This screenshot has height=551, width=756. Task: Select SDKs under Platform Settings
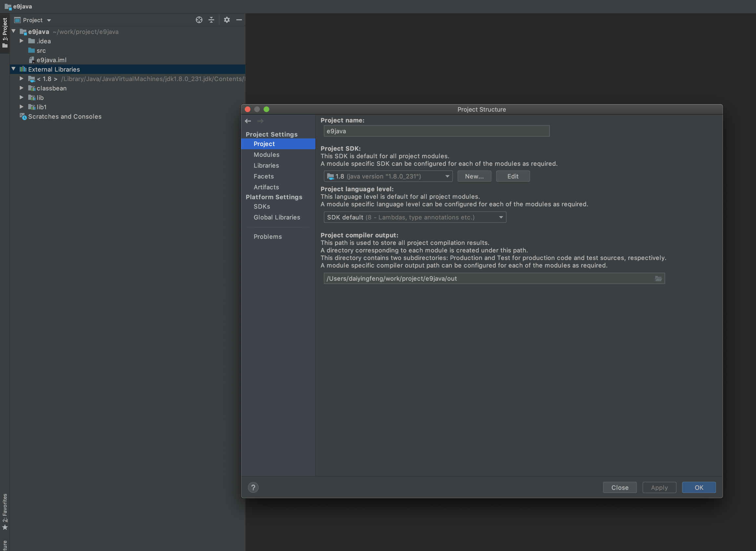(262, 207)
